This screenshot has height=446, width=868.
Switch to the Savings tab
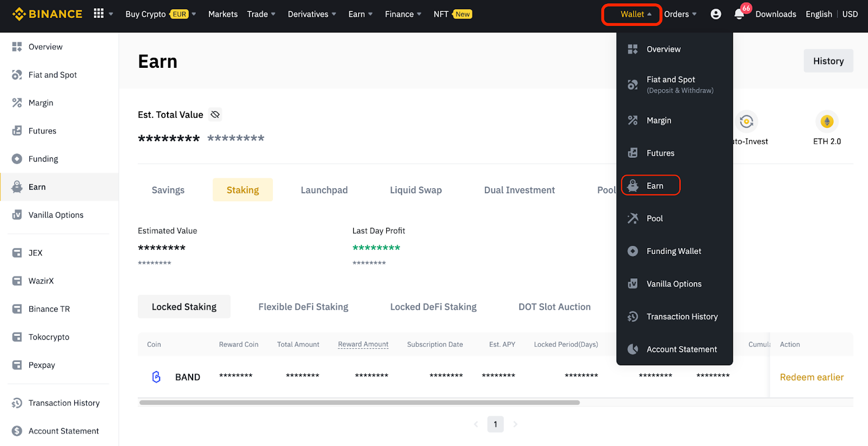click(x=168, y=190)
